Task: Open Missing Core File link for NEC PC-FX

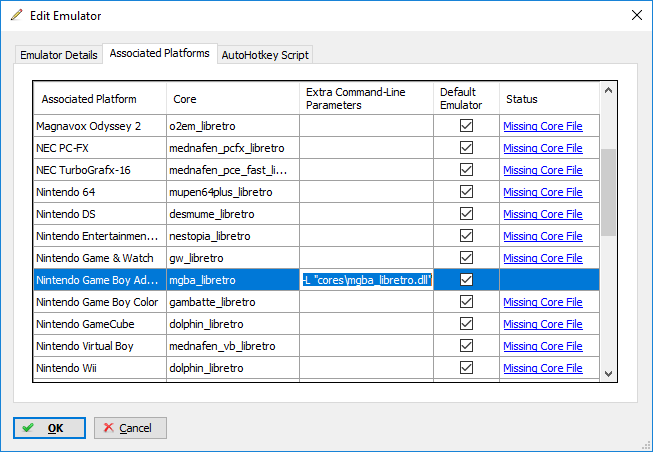Action: [x=543, y=148]
